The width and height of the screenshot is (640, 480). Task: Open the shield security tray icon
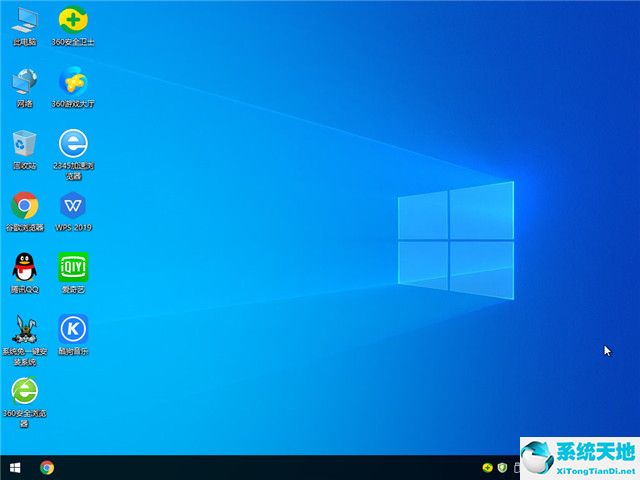(502, 467)
